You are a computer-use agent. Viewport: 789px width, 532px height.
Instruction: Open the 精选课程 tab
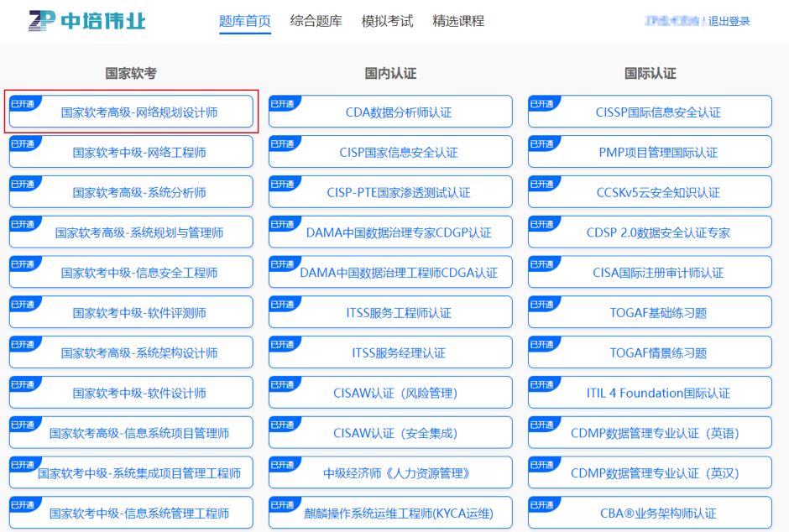tap(458, 21)
